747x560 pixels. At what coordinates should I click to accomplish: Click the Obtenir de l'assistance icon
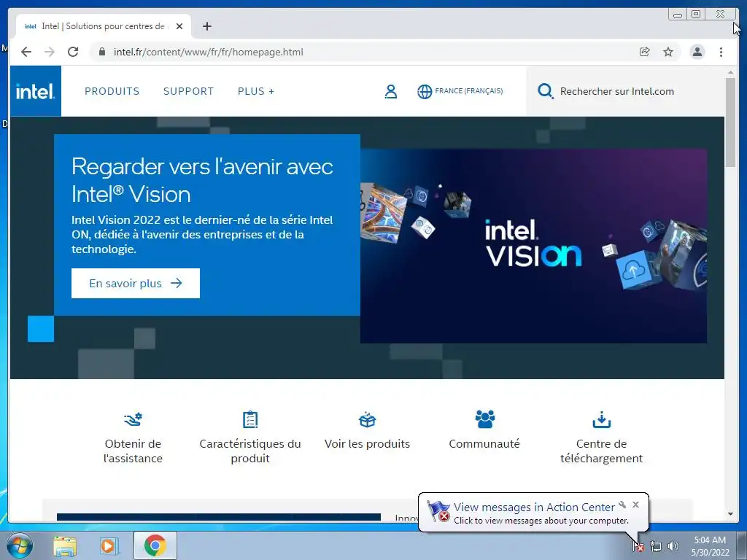click(x=133, y=419)
